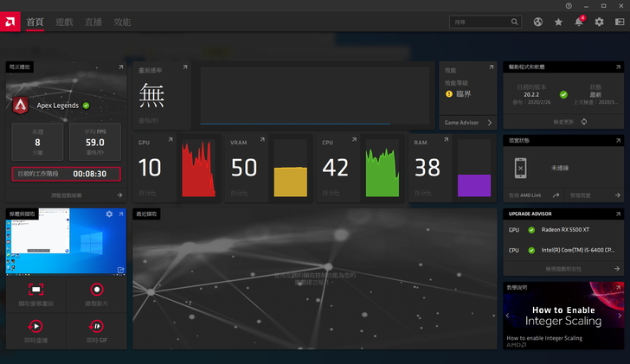Open 調整遊戲繪圖 game graphics arrow
Image resolution: width=630 pixels, height=364 pixels.
tap(119, 195)
